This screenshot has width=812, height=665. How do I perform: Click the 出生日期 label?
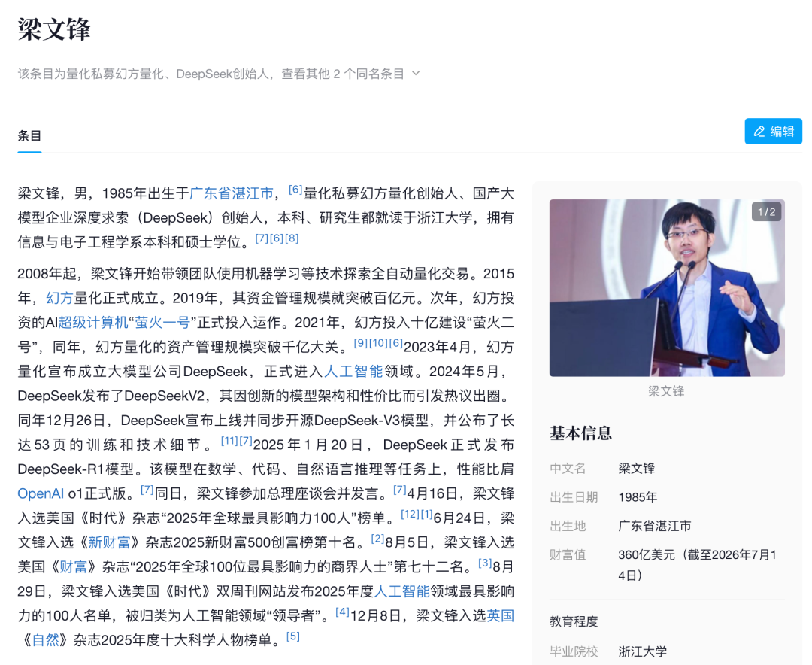point(574,497)
